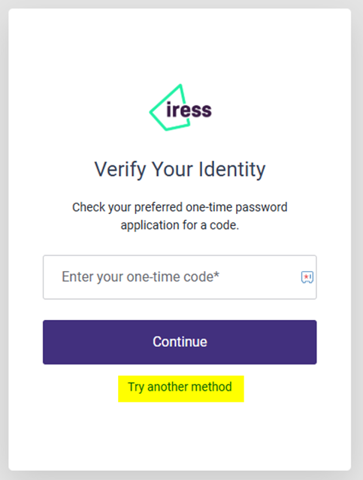This screenshot has width=363, height=480.
Task: Choose a different verification via highlighted link
Action: (x=180, y=387)
